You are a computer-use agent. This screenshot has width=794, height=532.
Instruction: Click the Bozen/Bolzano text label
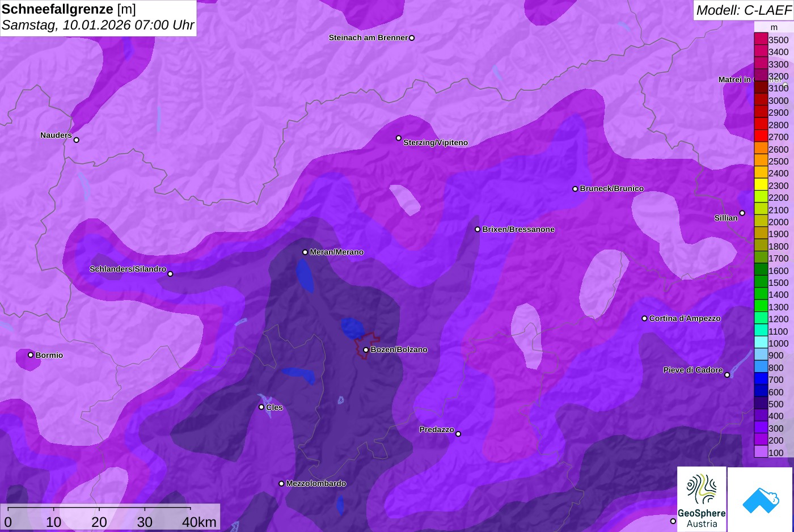coord(399,350)
